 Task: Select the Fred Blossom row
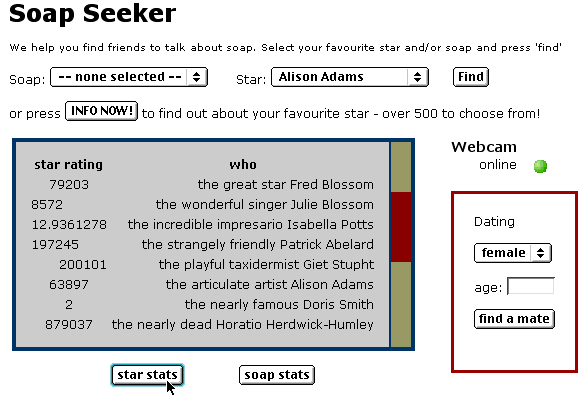pyautogui.click(x=202, y=185)
